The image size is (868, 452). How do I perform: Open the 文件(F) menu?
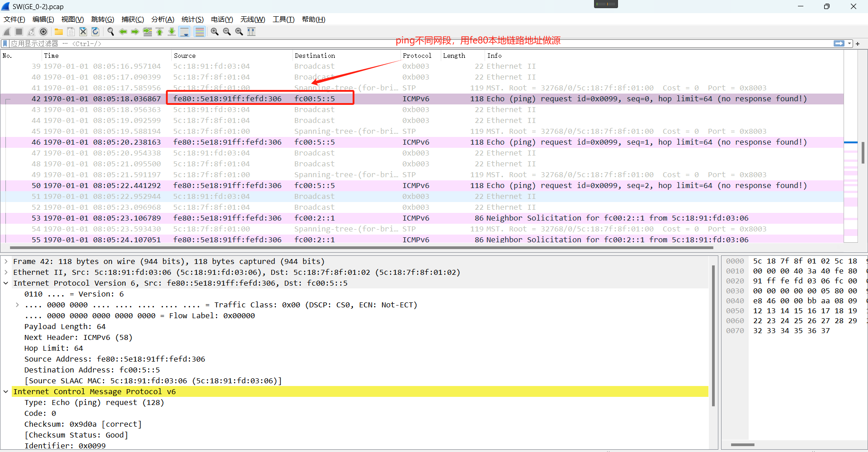coord(14,19)
